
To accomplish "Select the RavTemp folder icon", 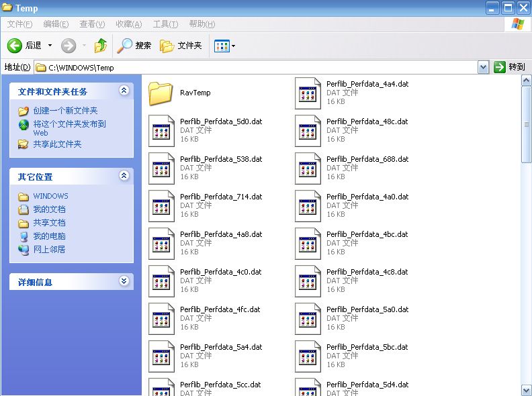I will tap(160, 93).
